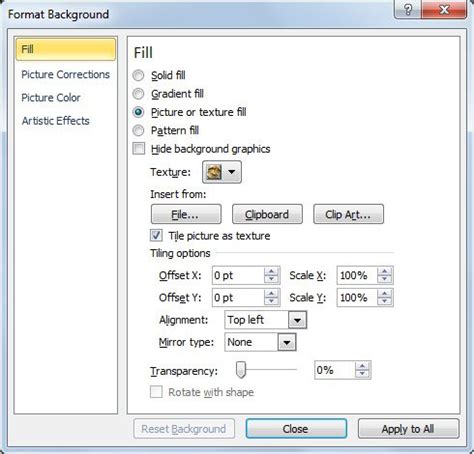Click the File... insert button

tap(186, 214)
